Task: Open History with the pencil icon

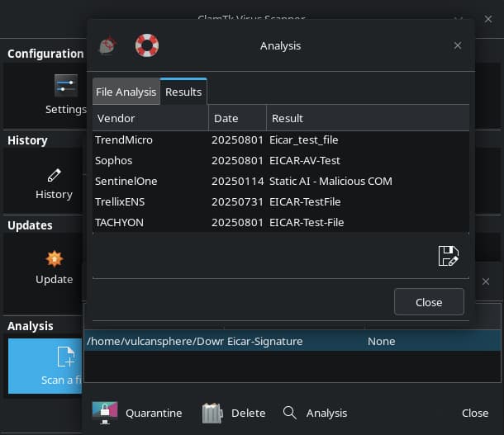Action: point(54,183)
